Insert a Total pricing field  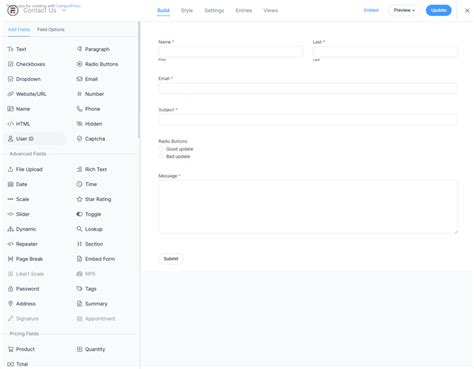point(18,364)
